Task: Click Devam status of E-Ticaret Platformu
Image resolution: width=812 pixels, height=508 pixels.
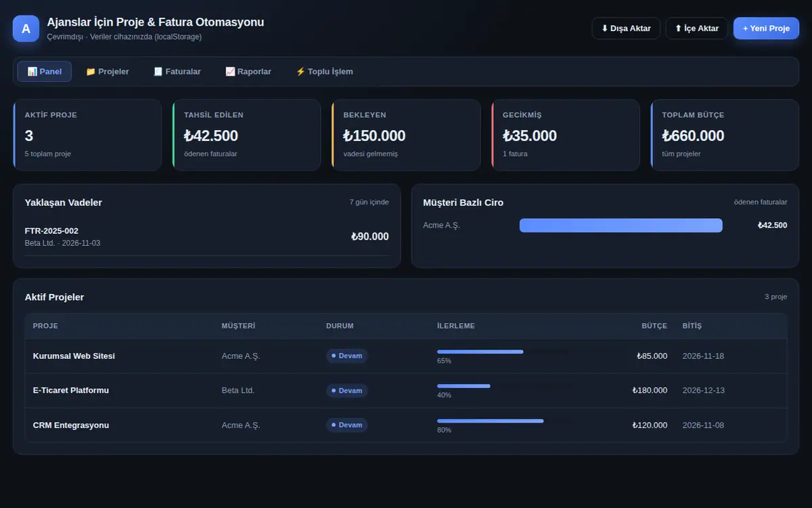Action: (346, 391)
